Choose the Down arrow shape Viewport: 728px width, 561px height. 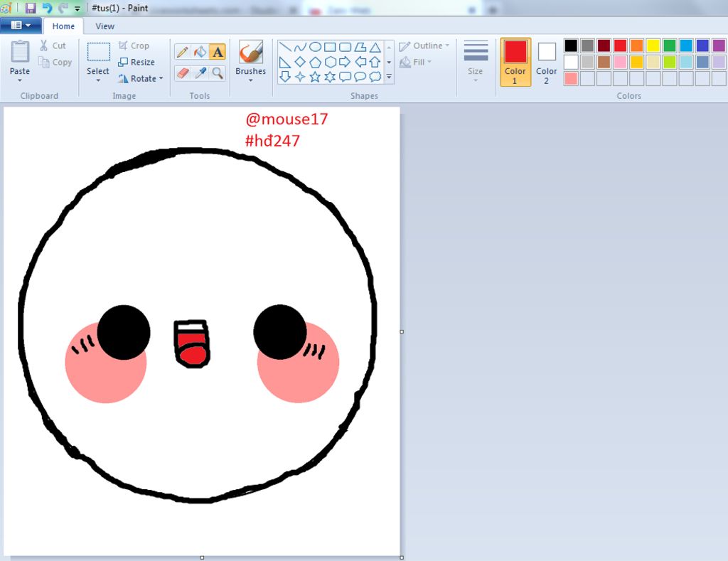point(285,77)
